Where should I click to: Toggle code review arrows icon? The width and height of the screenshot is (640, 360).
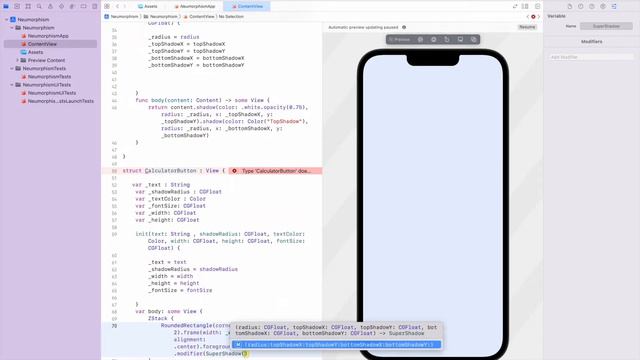tap(515, 7)
